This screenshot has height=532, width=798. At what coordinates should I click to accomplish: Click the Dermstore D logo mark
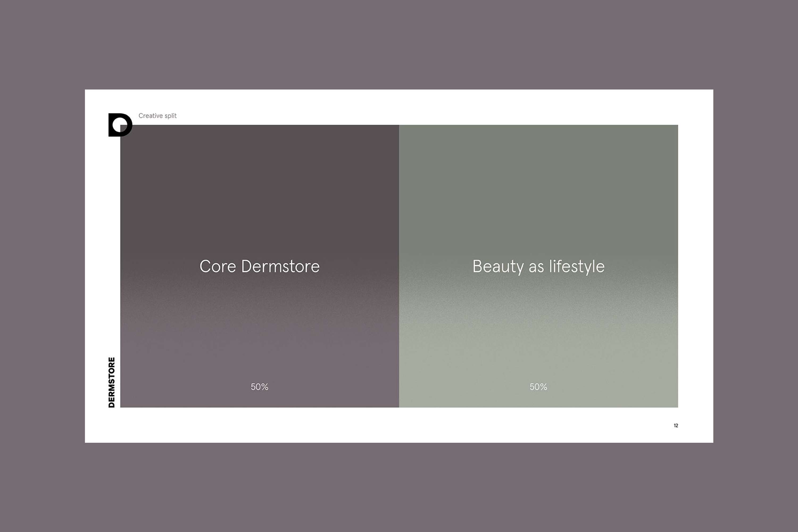coord(120,125)
